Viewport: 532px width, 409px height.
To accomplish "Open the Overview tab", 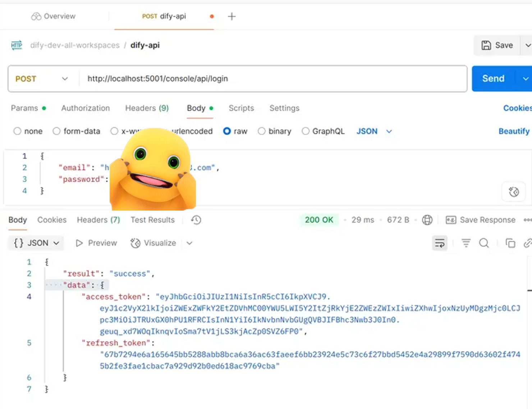I will click(x=53, y=16).
